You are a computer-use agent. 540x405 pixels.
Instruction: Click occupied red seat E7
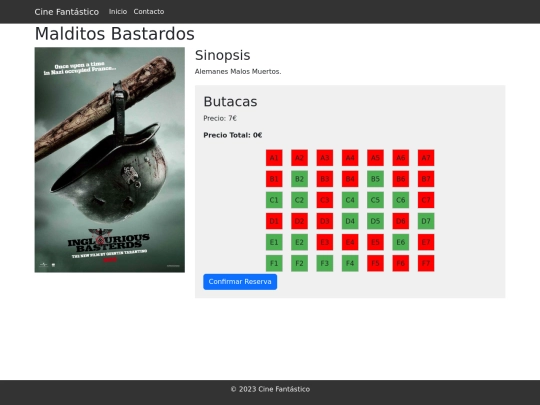[426, 242]
